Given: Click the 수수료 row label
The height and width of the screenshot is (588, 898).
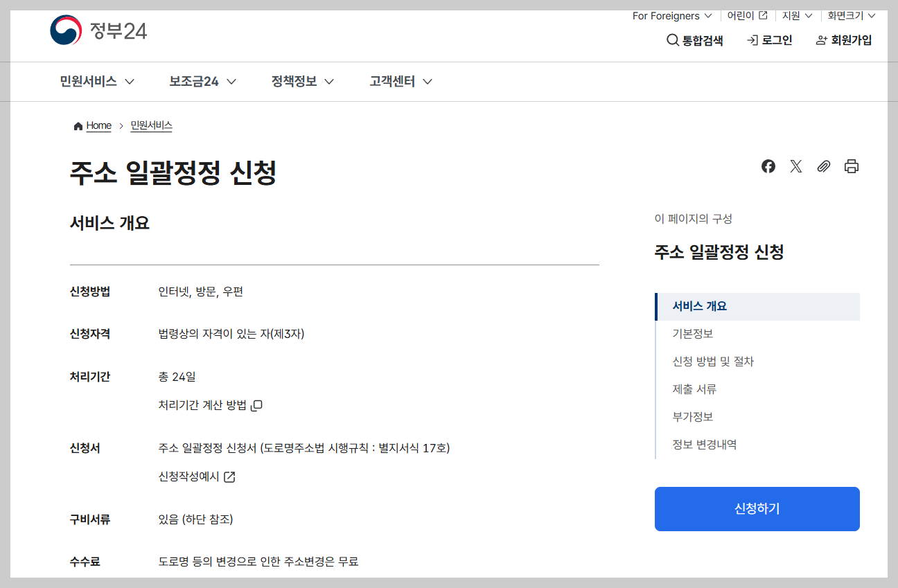Looking at the screenshot, I should (x=85, y=561).
